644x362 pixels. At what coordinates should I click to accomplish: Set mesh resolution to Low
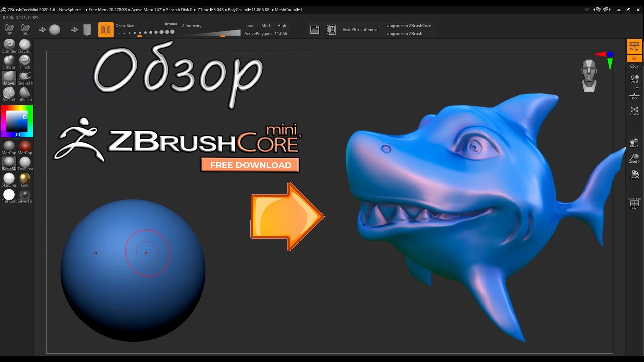click(x=249, y=26)
